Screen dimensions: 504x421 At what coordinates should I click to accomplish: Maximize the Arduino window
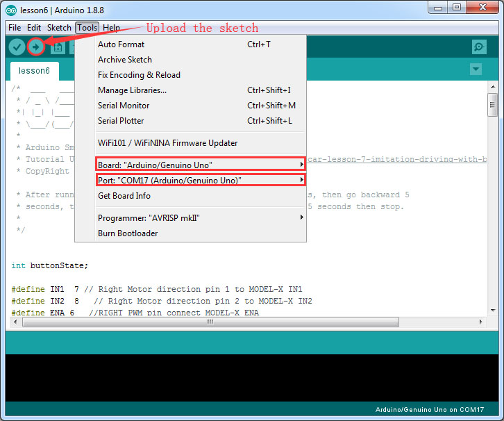456,8
